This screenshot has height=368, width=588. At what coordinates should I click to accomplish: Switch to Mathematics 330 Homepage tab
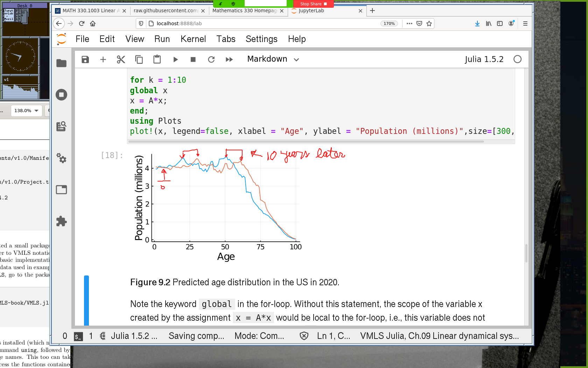244,11
